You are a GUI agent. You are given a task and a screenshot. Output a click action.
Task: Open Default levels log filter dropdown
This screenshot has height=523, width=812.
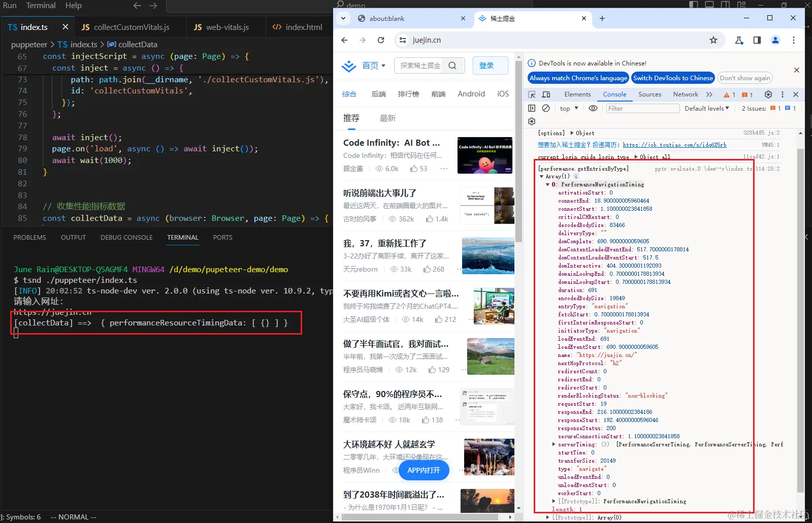click(707, 108)
